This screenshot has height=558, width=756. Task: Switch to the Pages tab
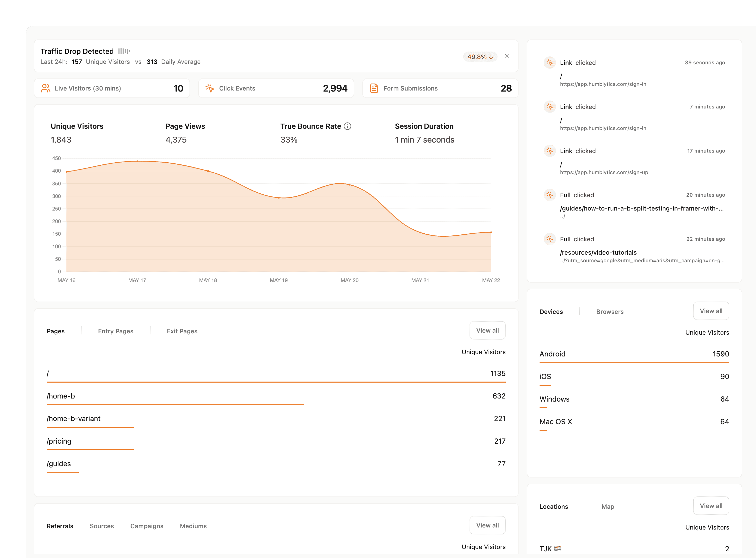coord(56,331)
